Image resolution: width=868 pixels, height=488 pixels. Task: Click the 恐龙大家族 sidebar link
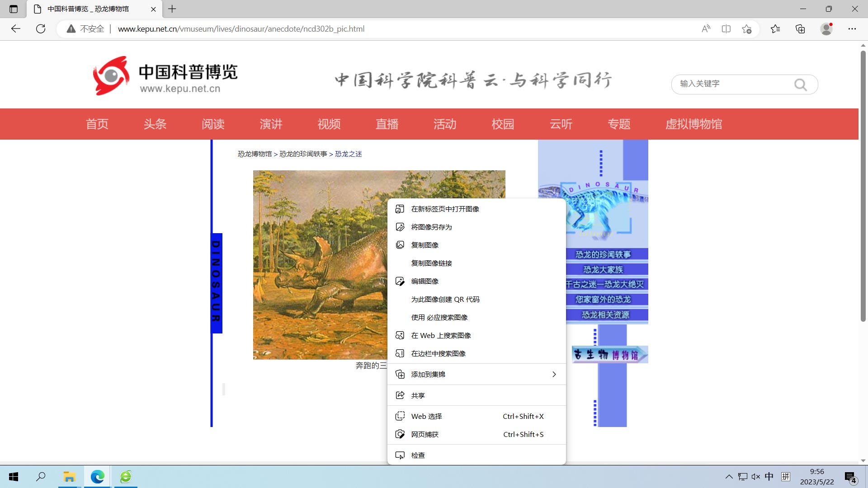(603, 269)
